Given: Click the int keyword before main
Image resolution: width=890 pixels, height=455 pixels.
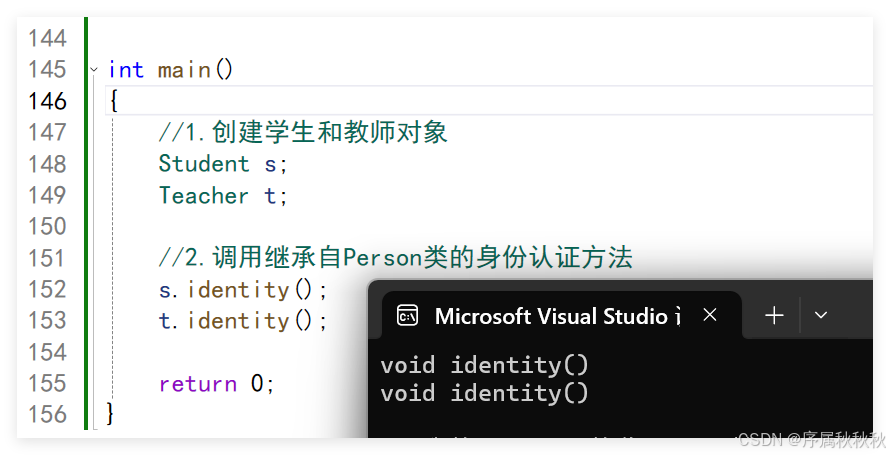Looking at the screenshot, I should pyautogui.click(x=126, y=70).
